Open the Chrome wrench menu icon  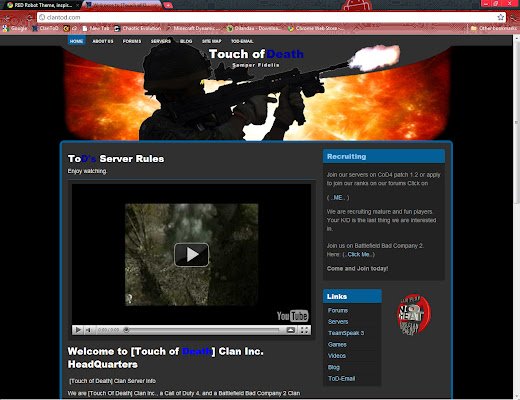tap(514, 17)
